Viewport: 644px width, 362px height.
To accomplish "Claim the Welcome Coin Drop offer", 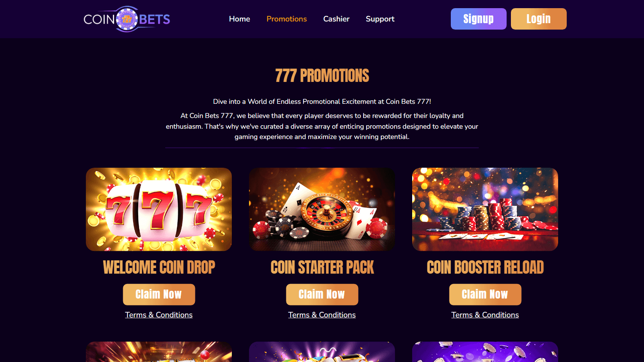I will pyautogui.click(x=159, y=295).
